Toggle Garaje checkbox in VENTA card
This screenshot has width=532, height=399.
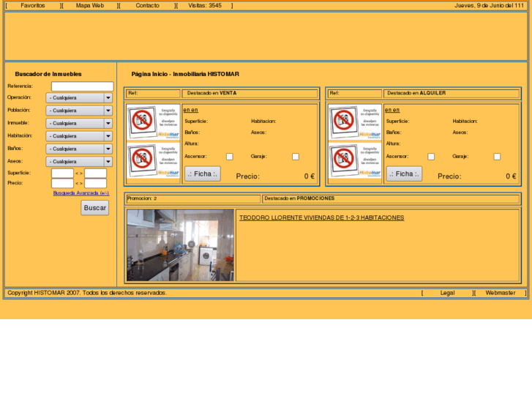296,157
